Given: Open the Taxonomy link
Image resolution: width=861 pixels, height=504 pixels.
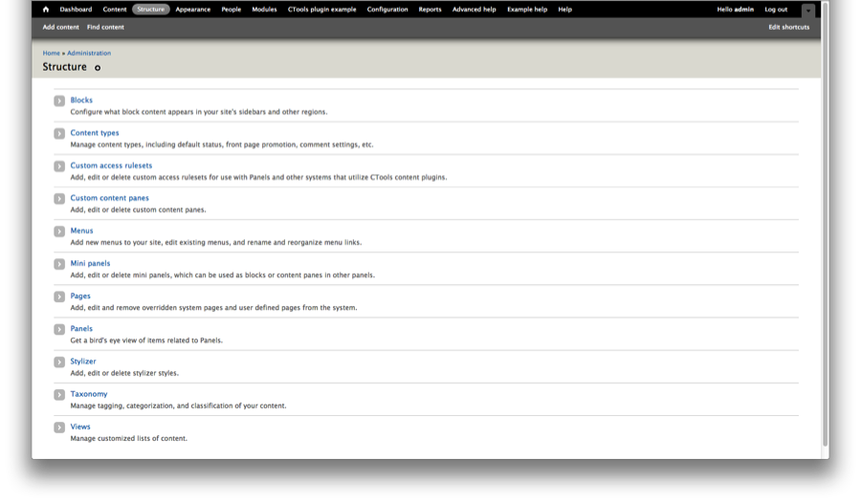Looking at the screenshot, I should pos(89,394).
